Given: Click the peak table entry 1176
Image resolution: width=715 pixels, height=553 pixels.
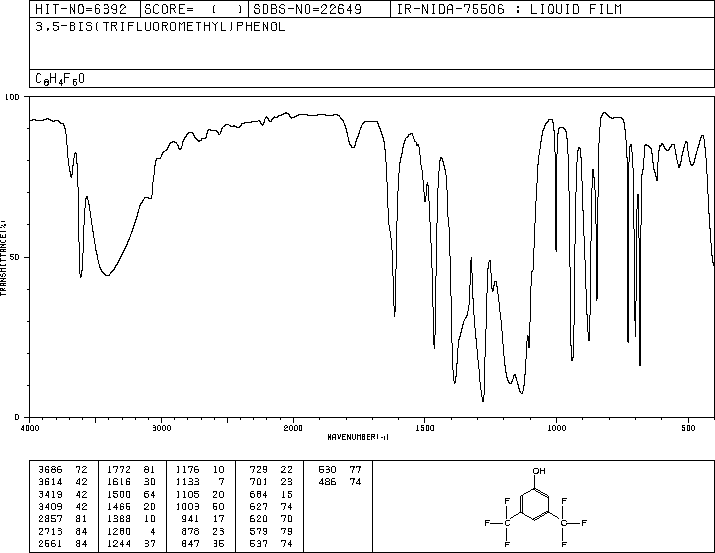Looking at the screenshot, I should [187, 470].
